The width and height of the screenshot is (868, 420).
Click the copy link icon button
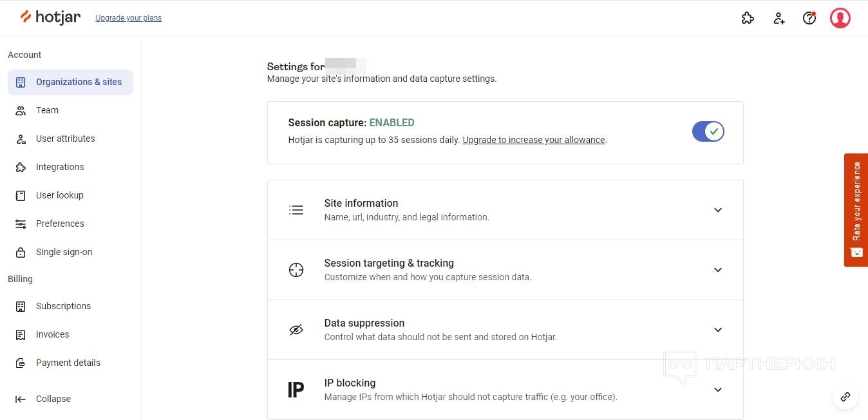coord(845,397)
